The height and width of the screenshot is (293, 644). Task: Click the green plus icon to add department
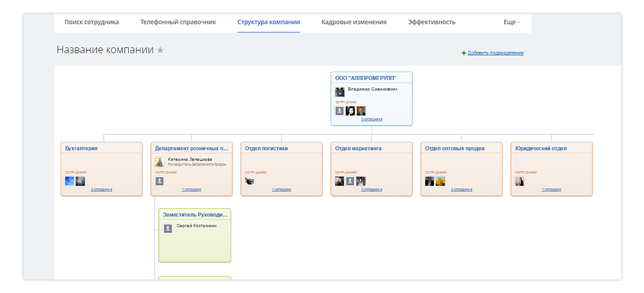(x=464, y=53)
